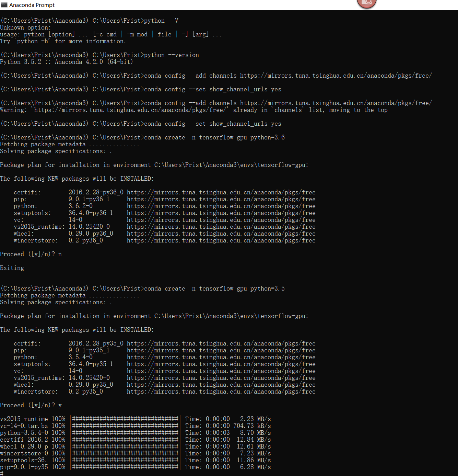Click the Anaconda Prompt window icon
Viewport: 458px width, 476px height.
tap(4, 5)
